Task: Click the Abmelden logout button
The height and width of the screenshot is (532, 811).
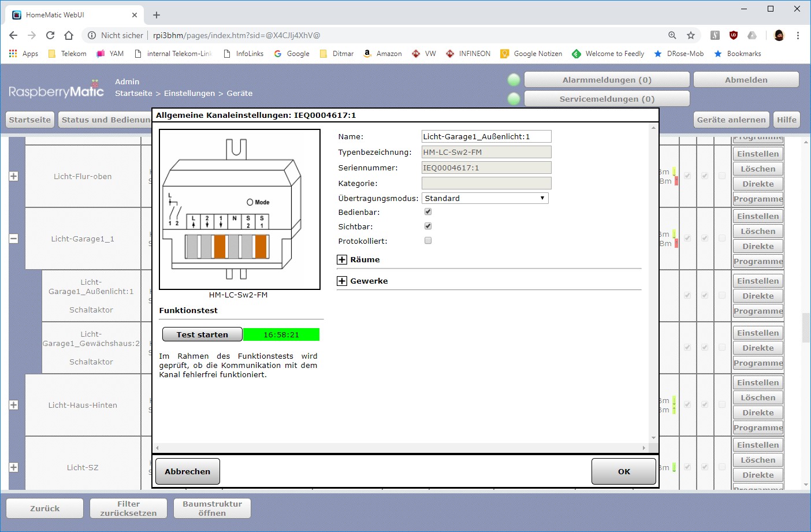Action: point(746,80)
